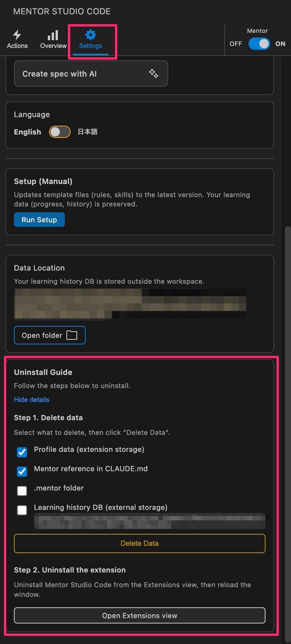The image size is (291, 644).
Task: Click the Settings gear icon
Action: (x=90, y=35)
